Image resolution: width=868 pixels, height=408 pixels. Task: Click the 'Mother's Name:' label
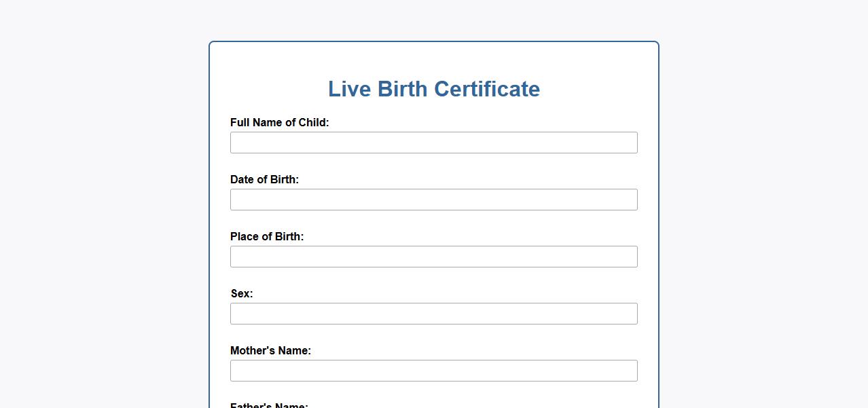270,351
